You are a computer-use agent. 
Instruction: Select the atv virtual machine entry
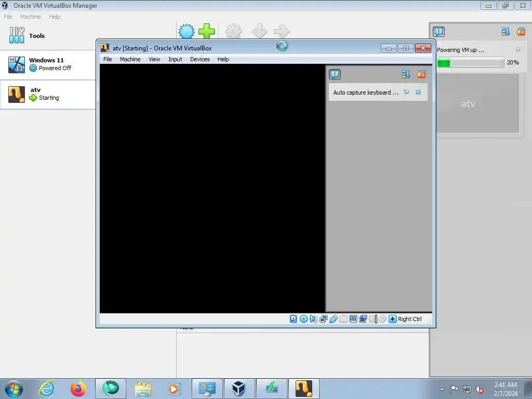47,95
